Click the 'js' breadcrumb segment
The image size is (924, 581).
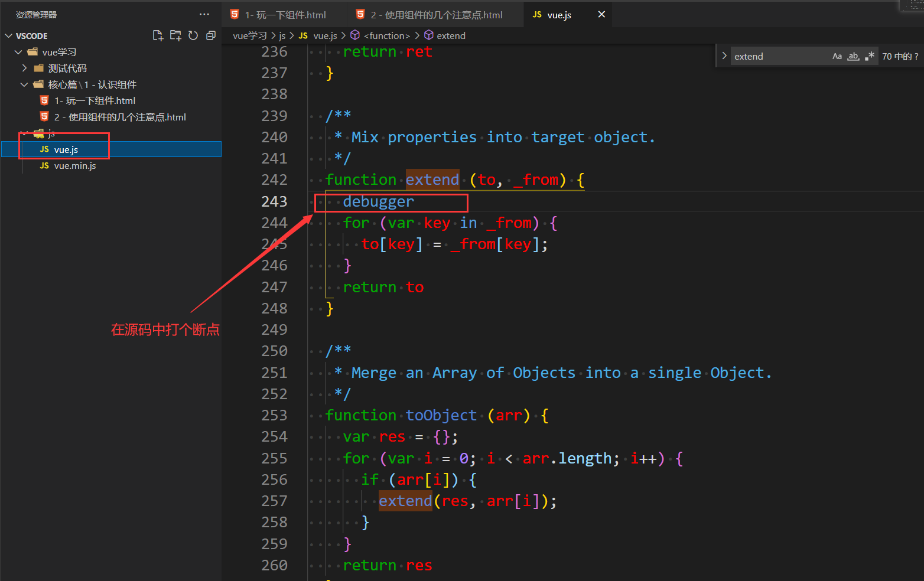[x=282, y=35]
